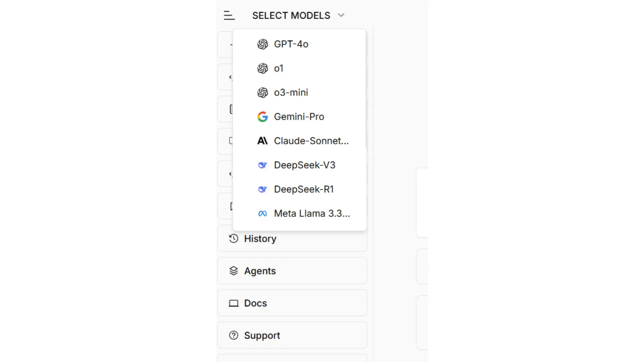Click the OpenAI logo next to o1

coord(263,68)
